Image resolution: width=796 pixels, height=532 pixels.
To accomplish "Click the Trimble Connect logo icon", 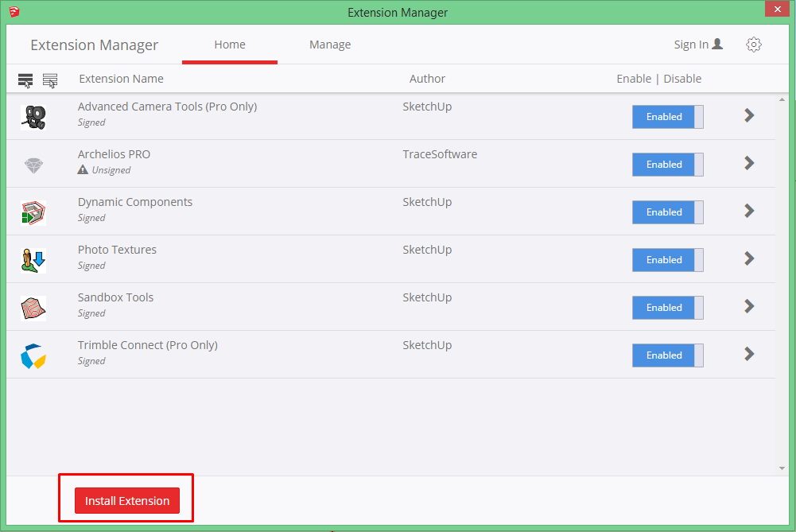I will 33,355.
